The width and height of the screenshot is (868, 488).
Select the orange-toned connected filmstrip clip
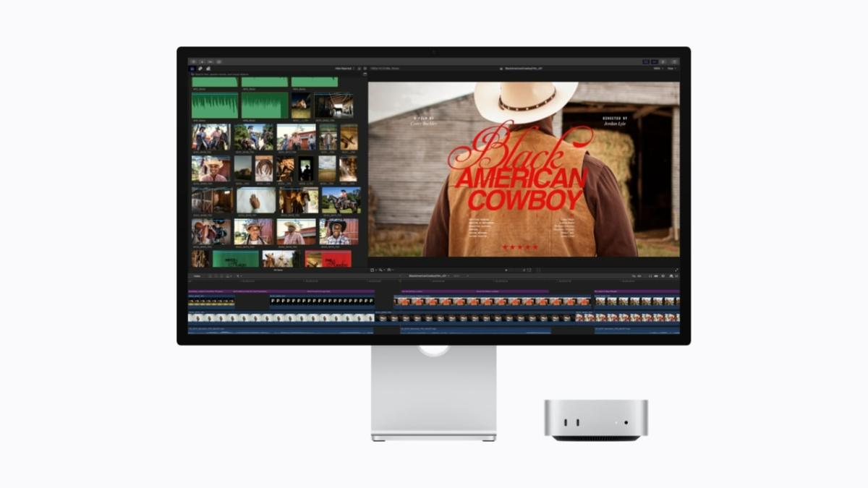click(x=493, y=301)
